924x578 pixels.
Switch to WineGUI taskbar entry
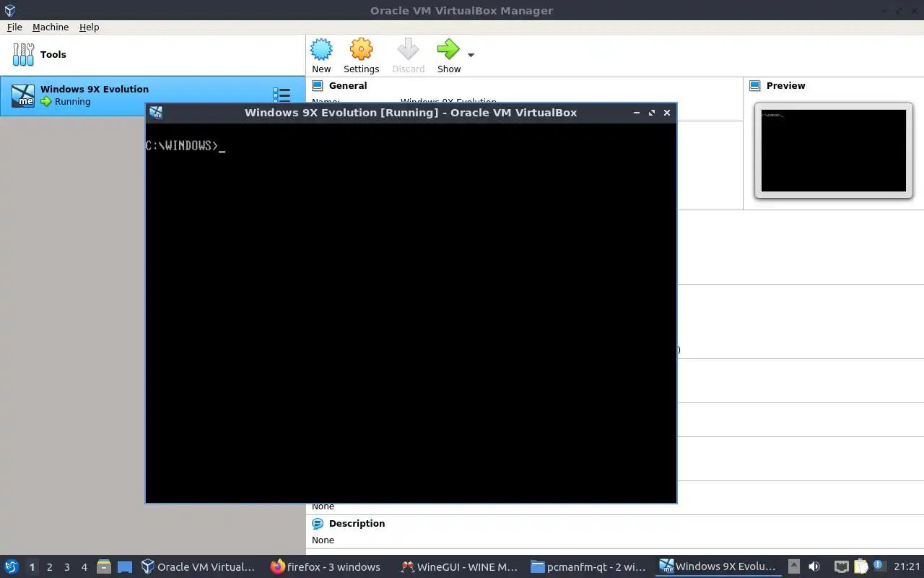tap(459, 567)
